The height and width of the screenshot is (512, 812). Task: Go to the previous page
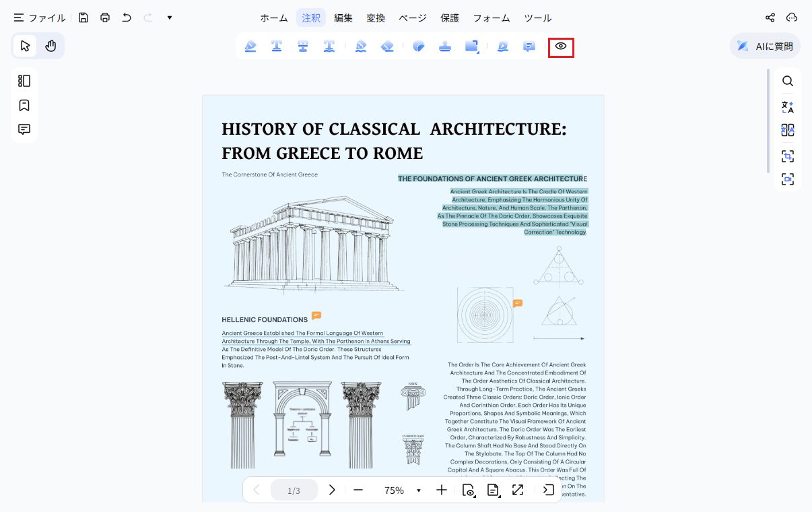[257, 490]
